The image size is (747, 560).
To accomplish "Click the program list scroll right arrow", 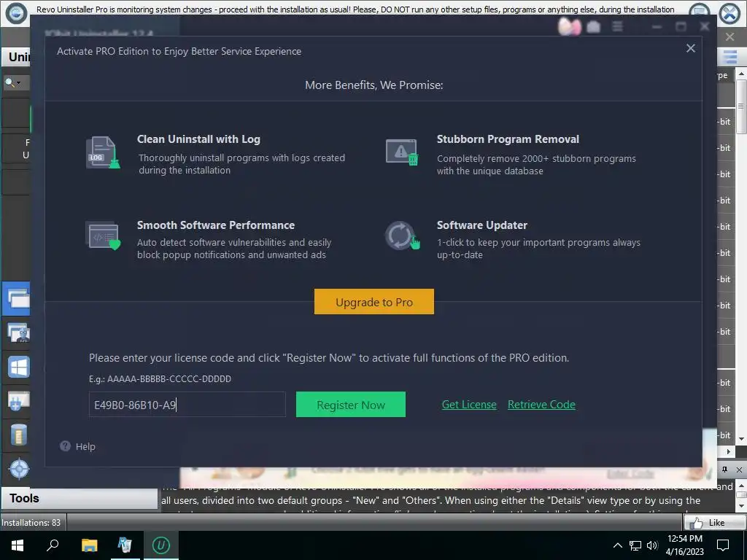I will (x=729, y=451).
